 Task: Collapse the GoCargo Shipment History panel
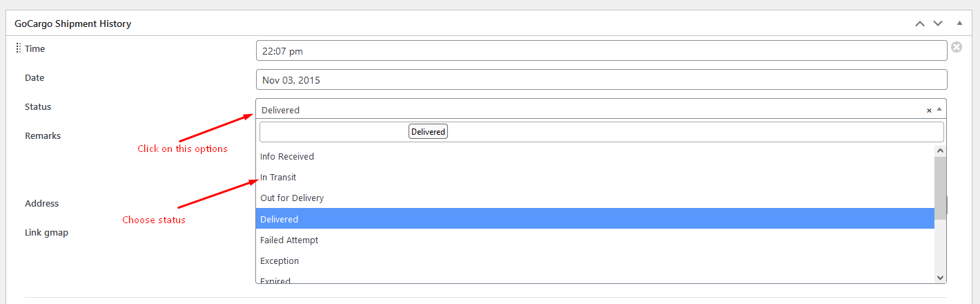(x=959, y=23)
